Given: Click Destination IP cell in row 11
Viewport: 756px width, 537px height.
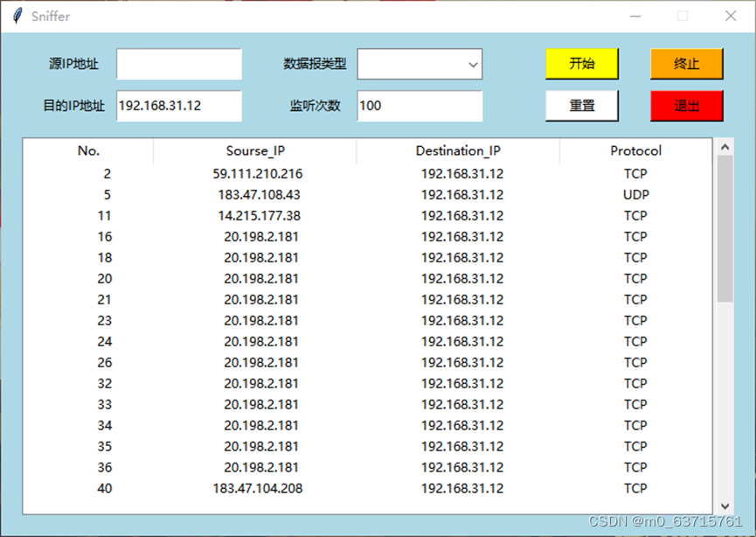Looking at the screenshot, I should [x=461, y=216].
